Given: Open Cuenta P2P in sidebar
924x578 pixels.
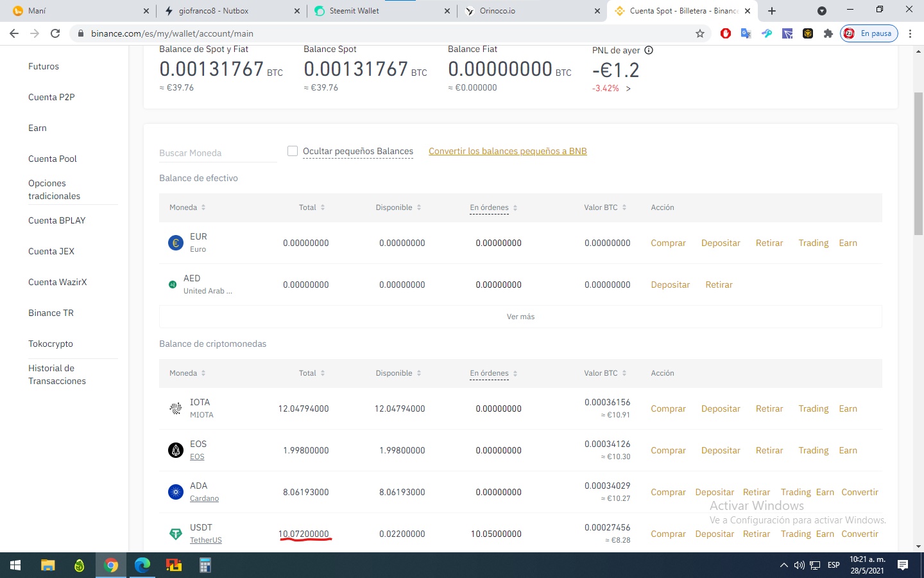Looking at the screenshot, I should (51, 97).
